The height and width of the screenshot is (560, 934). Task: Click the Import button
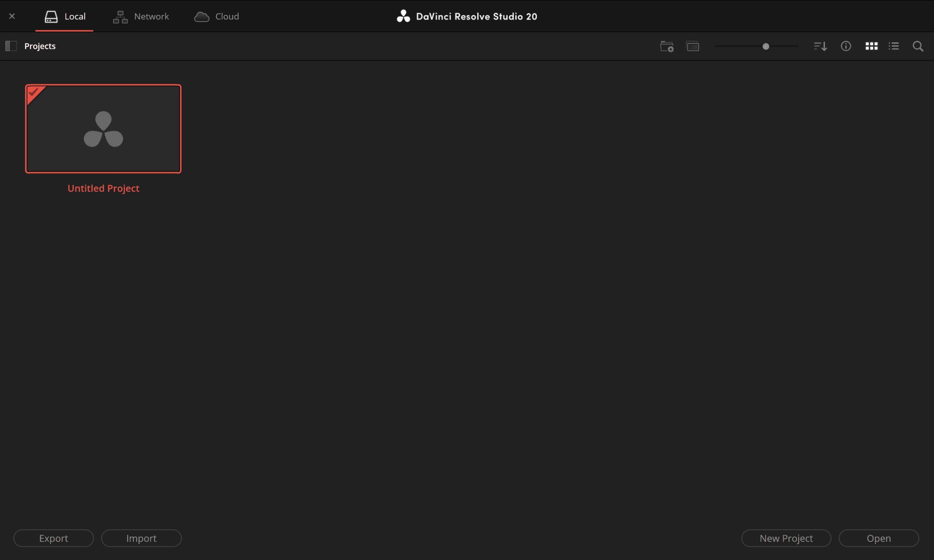(x=141, y=538)
